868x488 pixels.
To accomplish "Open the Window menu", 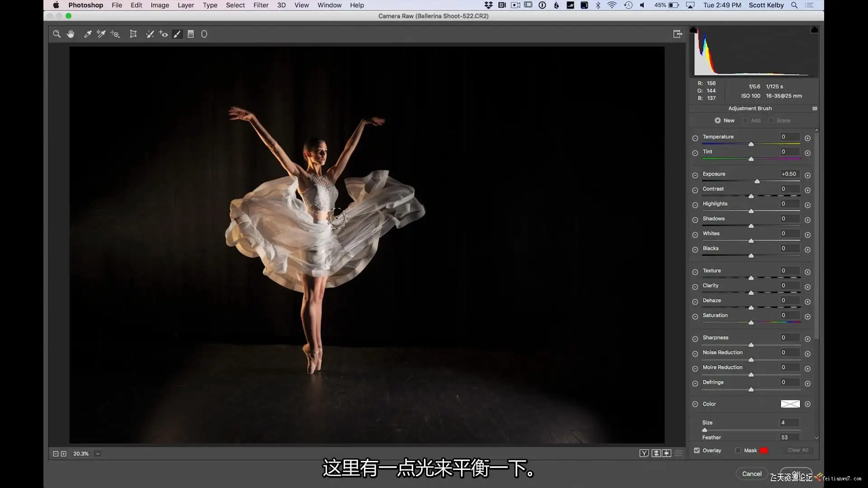I will point(329,5).
